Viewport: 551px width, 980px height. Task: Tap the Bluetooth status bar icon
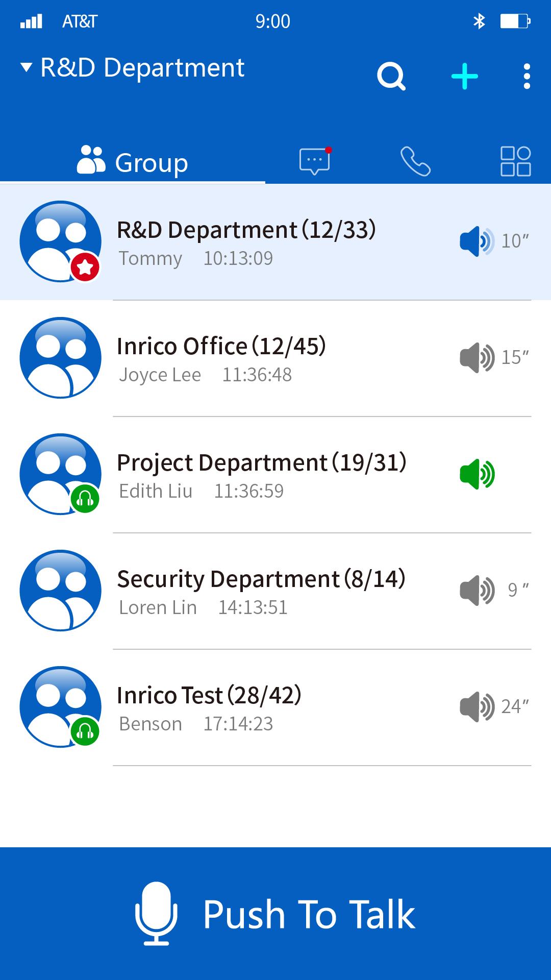tap(479, 21)
